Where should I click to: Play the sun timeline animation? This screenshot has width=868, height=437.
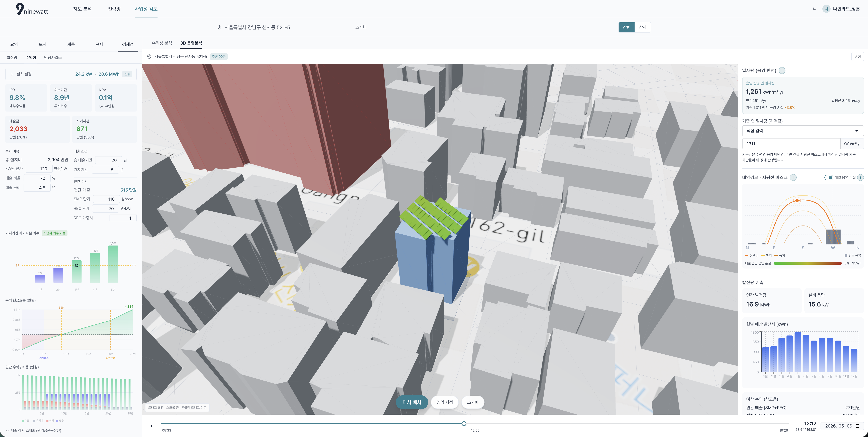(x=152, y=426)
